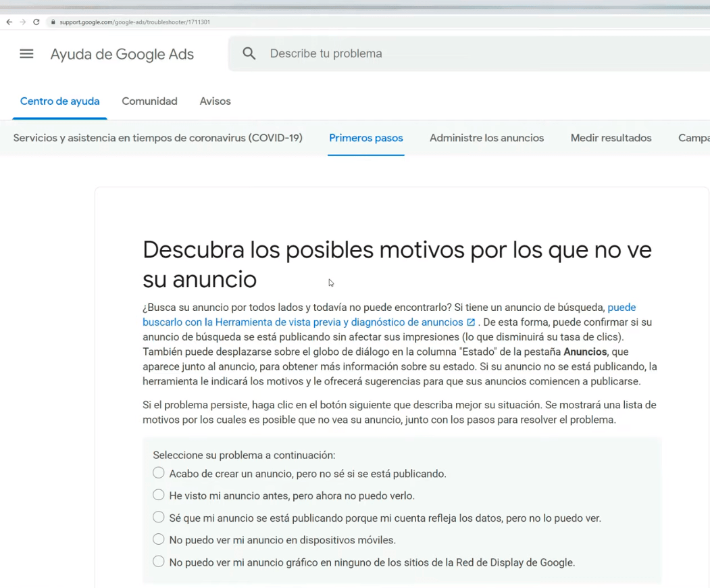Open the Administre los anuncios tab
The height and width of the screenshot is (588, 710).
point(487,138)
